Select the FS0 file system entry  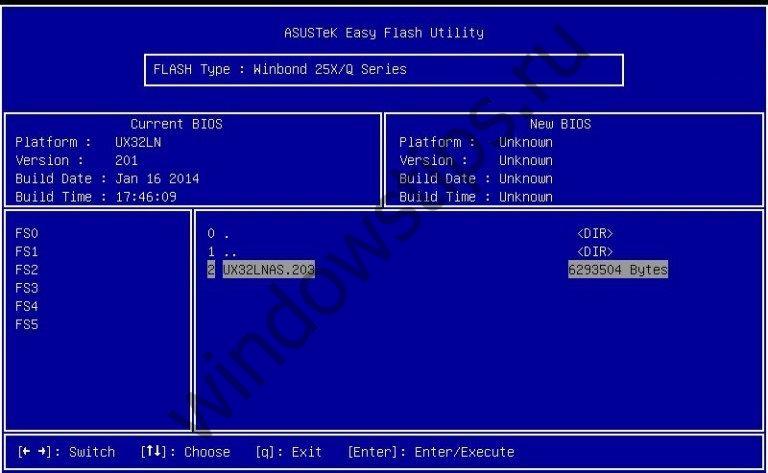[26, 234]
